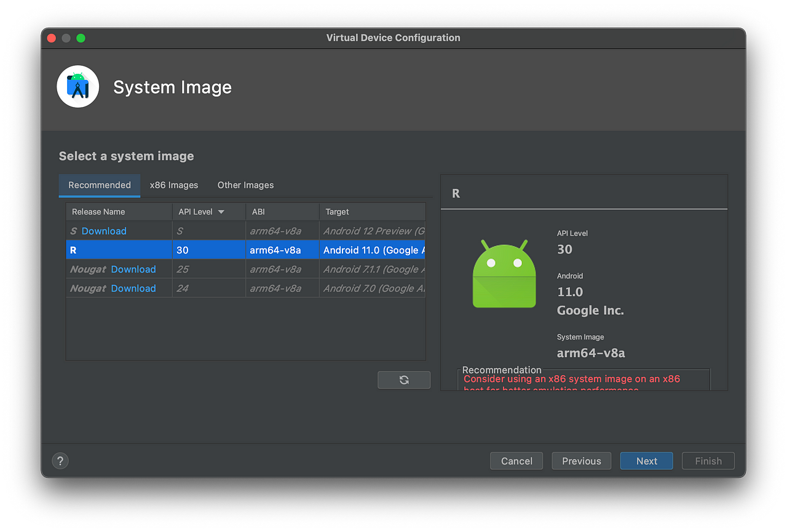Select the Android 7.1.1 target cell
The height and width of the screenshot is (532, 787).
373,269
